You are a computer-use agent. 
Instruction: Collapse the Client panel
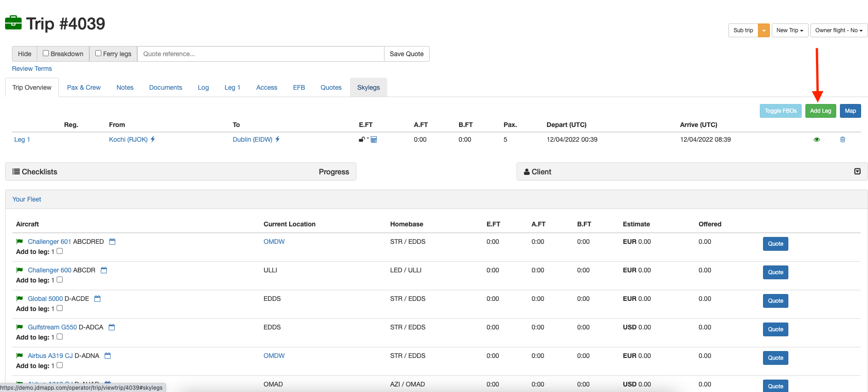pos(857,172)
